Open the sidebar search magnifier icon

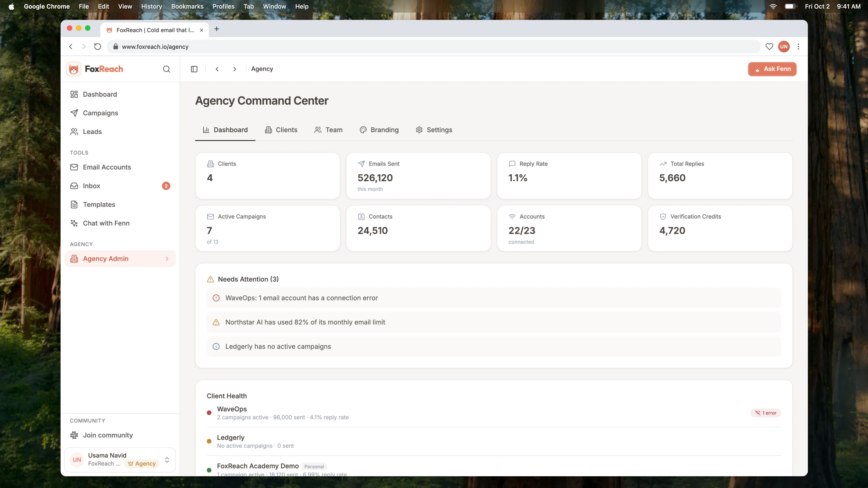coord(166,69)
